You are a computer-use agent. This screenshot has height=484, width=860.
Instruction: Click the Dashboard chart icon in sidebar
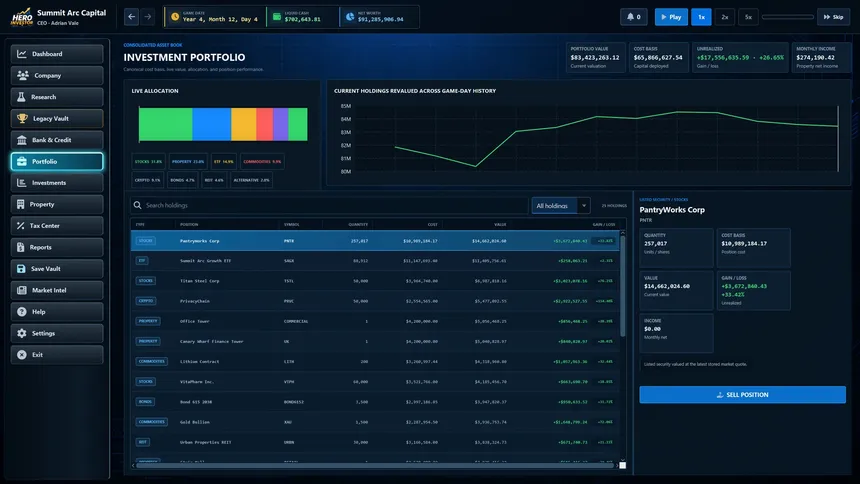(21, 54)
